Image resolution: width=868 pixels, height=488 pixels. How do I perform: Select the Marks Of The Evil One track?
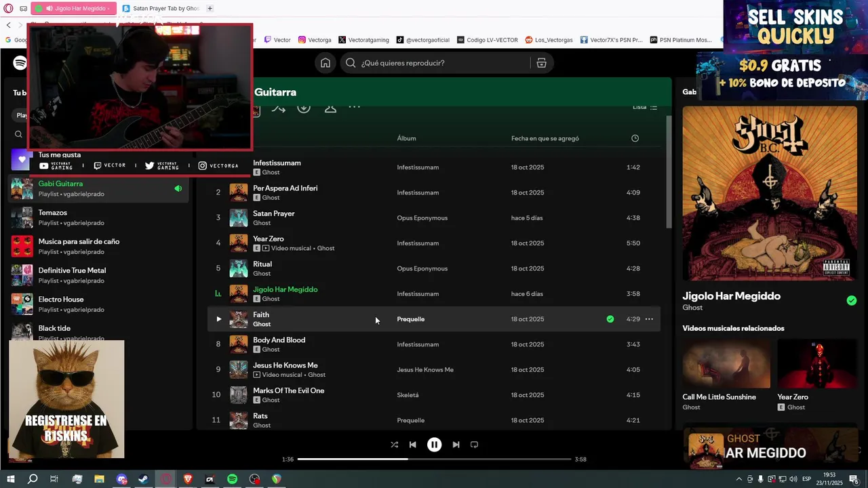click(434, 395)
